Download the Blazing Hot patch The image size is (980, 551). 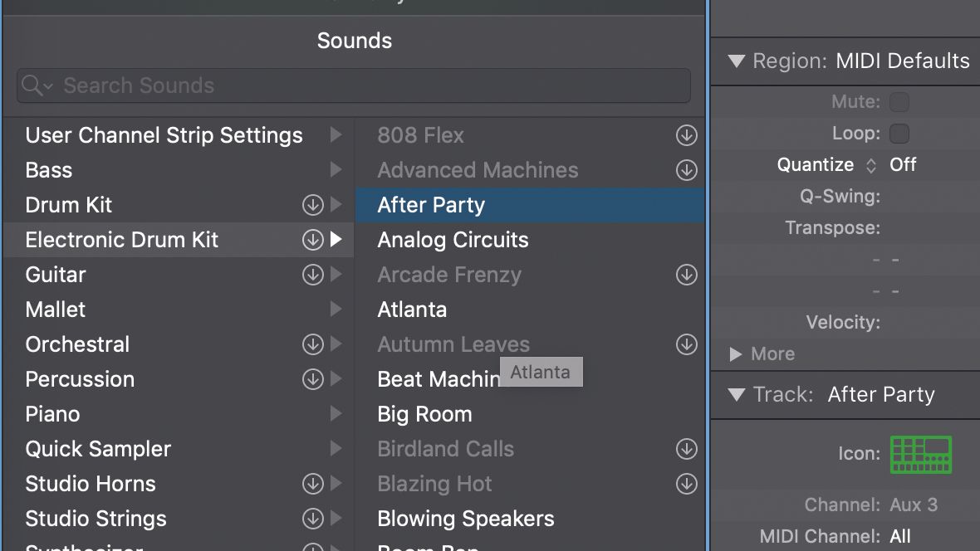[686, 484]
